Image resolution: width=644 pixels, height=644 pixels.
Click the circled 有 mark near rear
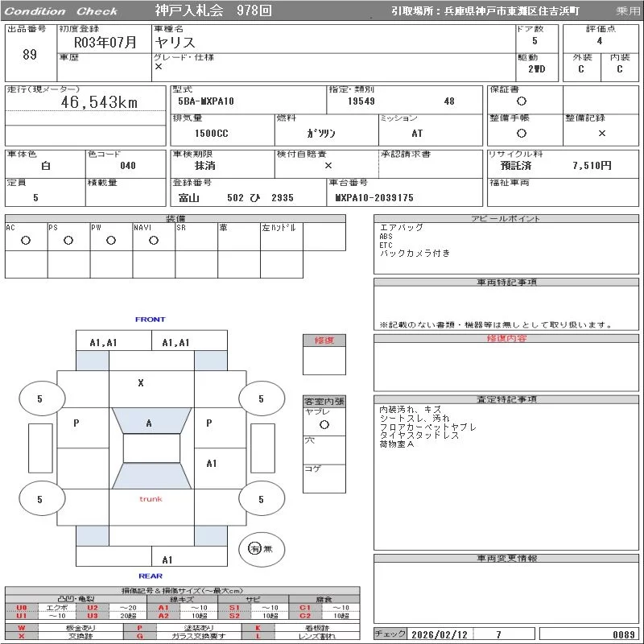(254, 548)
